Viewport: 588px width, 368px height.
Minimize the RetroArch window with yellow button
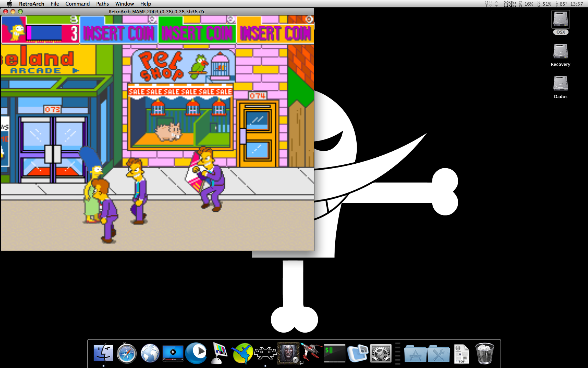click(13, 12)
